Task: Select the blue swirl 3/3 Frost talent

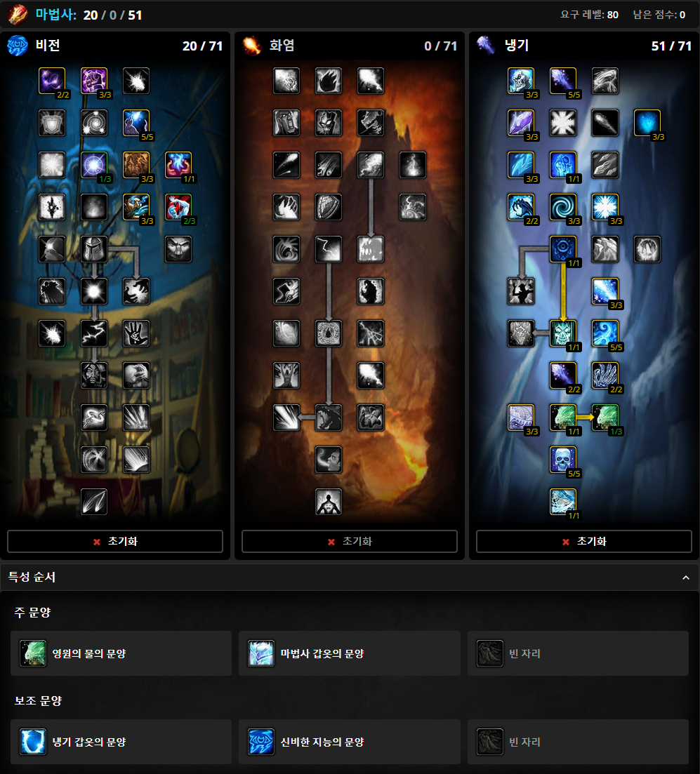Action: tap(563, 207)
